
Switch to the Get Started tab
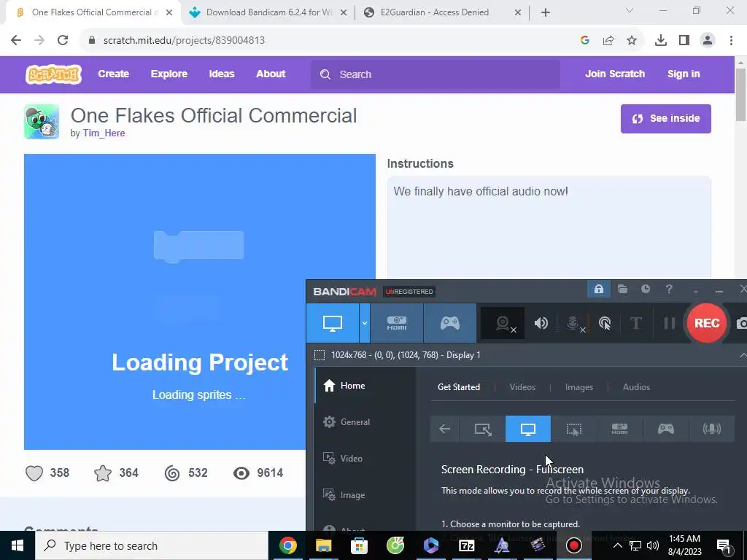[459, 387]
